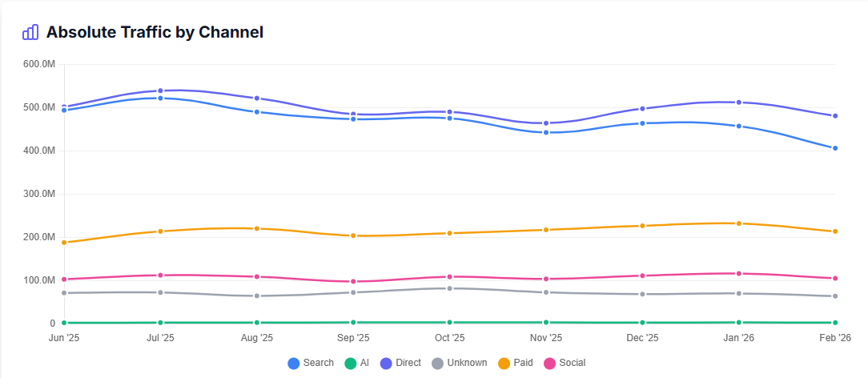Toggle the Direct series via its legend label

pyautogui.click(x=408, y=363)
